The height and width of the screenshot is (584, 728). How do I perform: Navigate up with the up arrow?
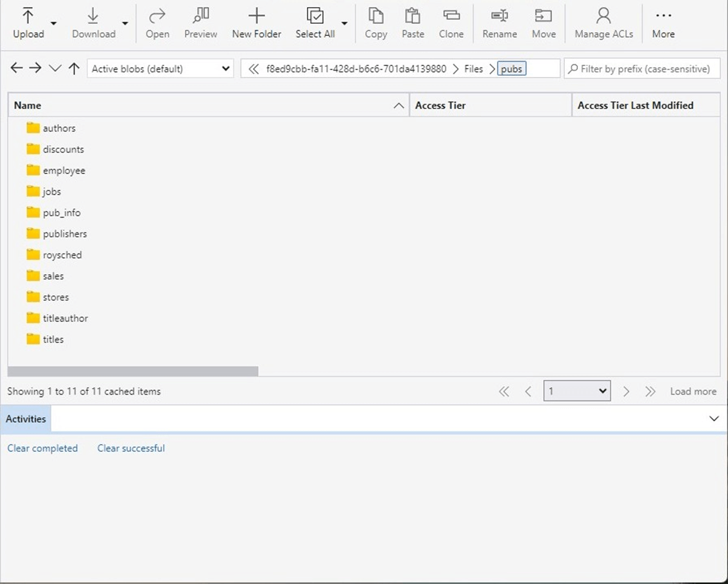[74, 69]
